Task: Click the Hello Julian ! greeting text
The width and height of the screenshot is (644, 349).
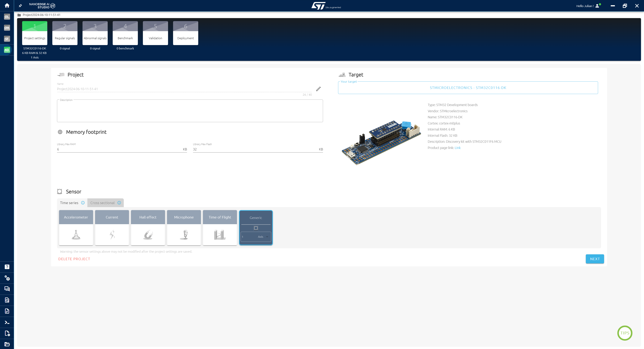Action: 585,6
